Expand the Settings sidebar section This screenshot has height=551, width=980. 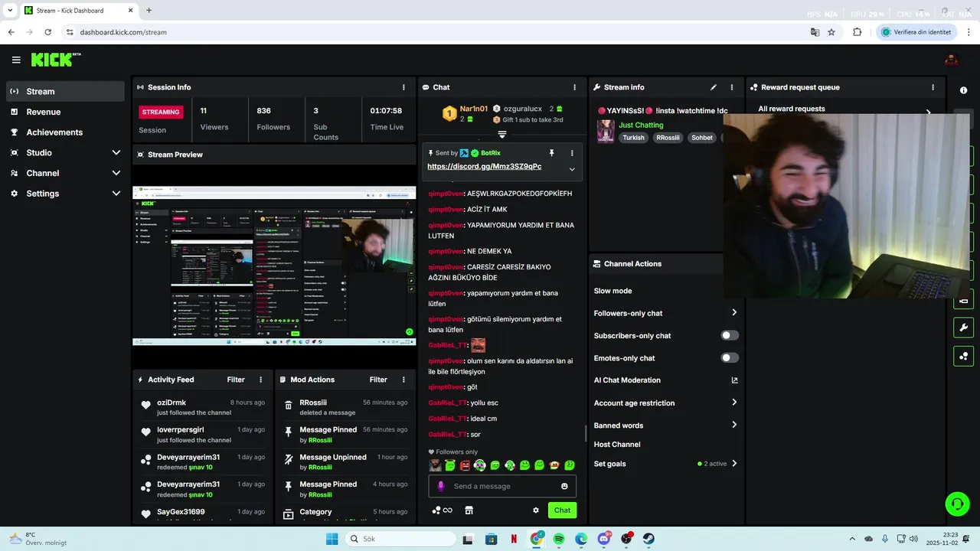[116, 194]
